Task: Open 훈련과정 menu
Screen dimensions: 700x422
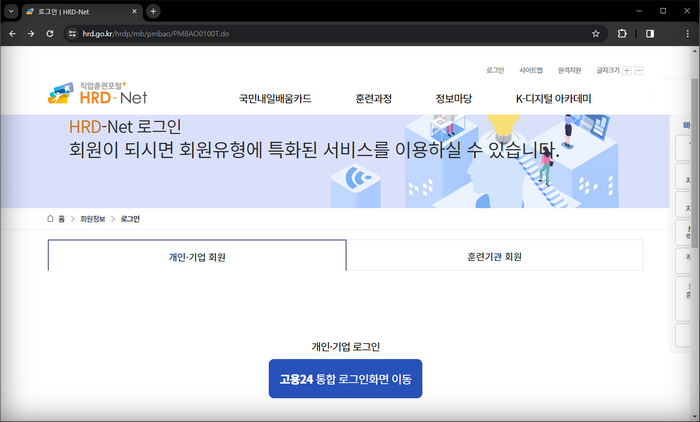Action: point(373,99)
